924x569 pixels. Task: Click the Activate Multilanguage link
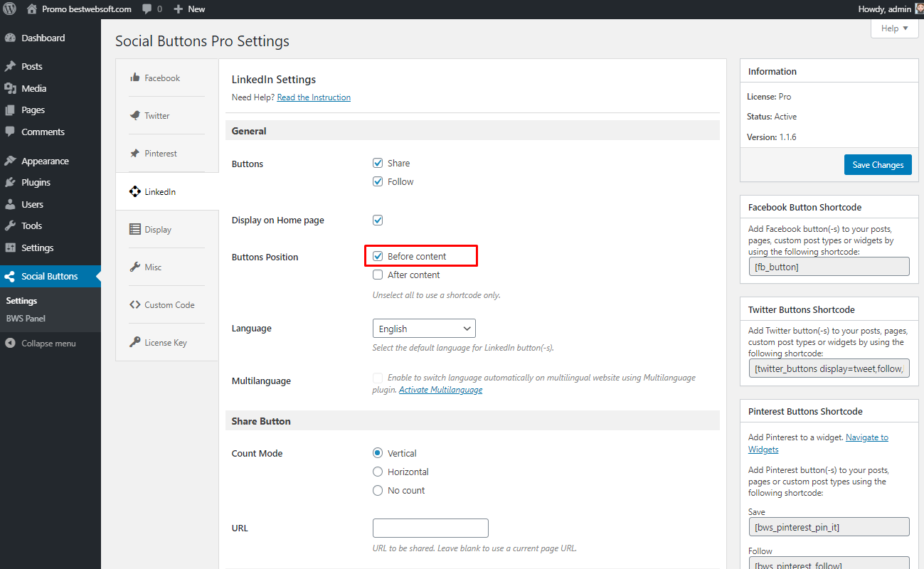[440, 390]
